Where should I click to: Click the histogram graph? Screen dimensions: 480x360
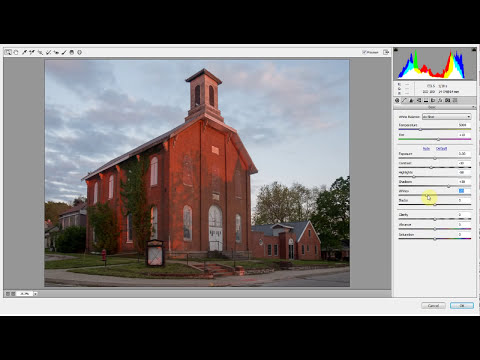click(x=435, y=64)
